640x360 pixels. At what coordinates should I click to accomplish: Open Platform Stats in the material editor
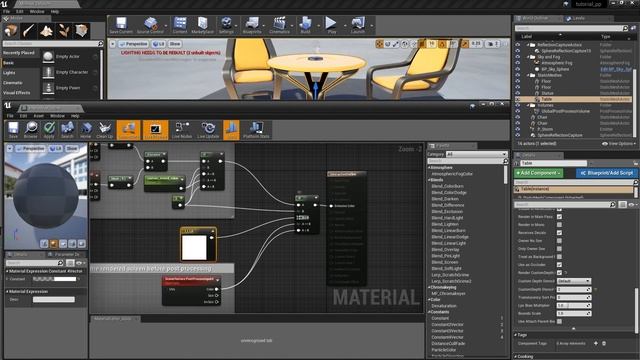(256, 130)
